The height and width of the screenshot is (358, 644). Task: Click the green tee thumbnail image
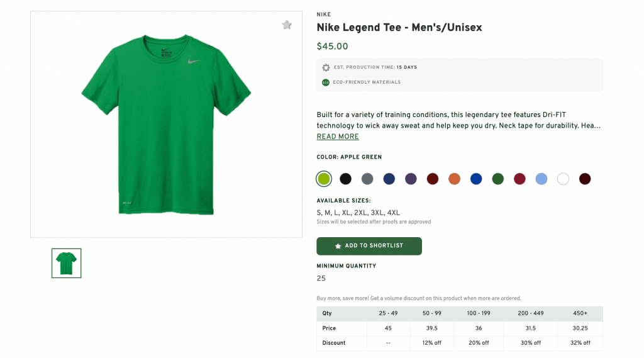[x=67, y=263]
